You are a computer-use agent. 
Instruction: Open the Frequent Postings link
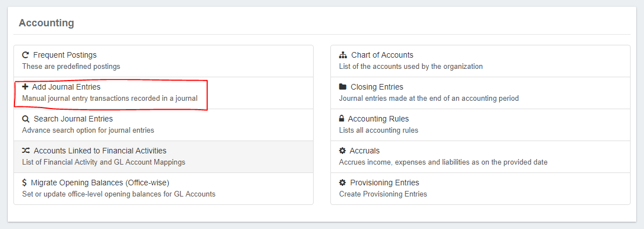click(65, 55)
